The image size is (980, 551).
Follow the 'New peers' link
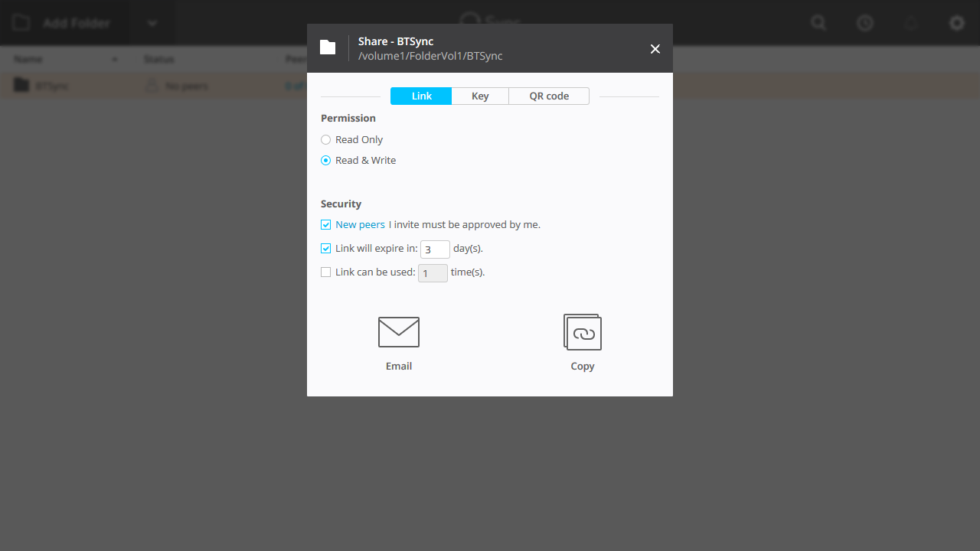pos(360,225)
